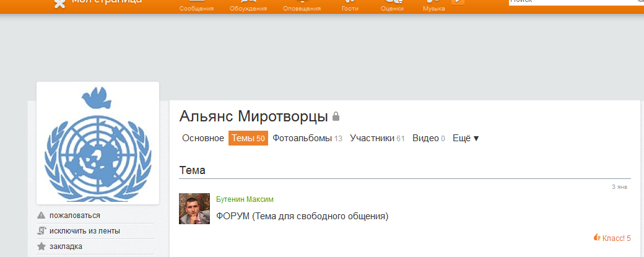
Task: Expand the Ещё dropdown menu
Action: [466, 138]
